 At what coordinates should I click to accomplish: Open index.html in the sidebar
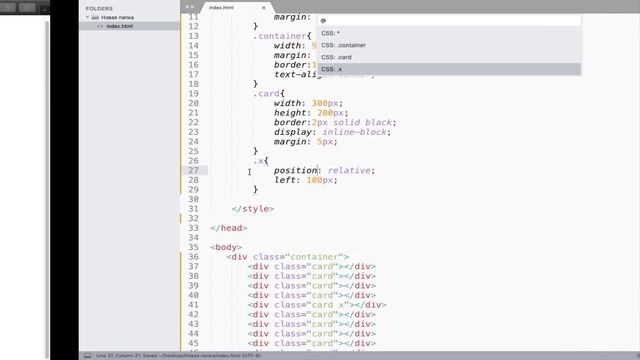[x=120, y=26]
